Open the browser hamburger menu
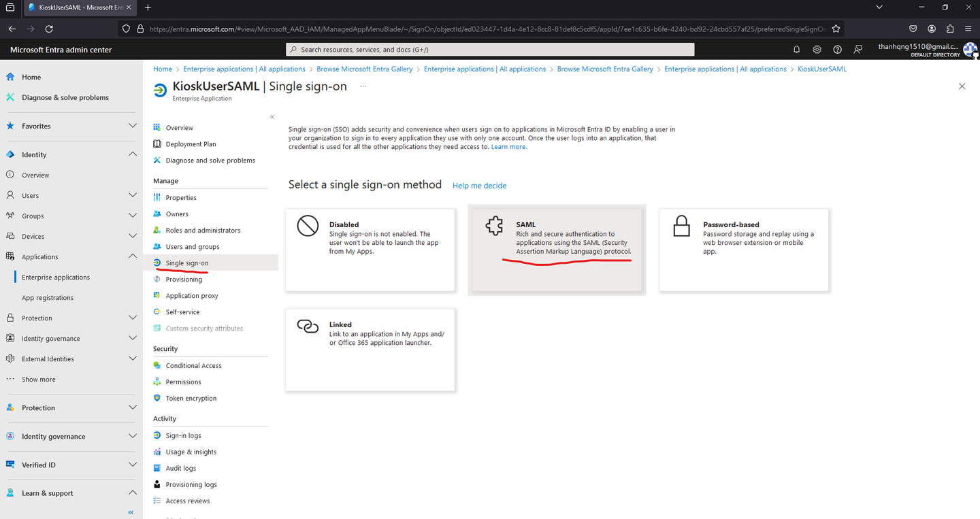This screenshot has width=980, height=519. [x=968, y=29]
